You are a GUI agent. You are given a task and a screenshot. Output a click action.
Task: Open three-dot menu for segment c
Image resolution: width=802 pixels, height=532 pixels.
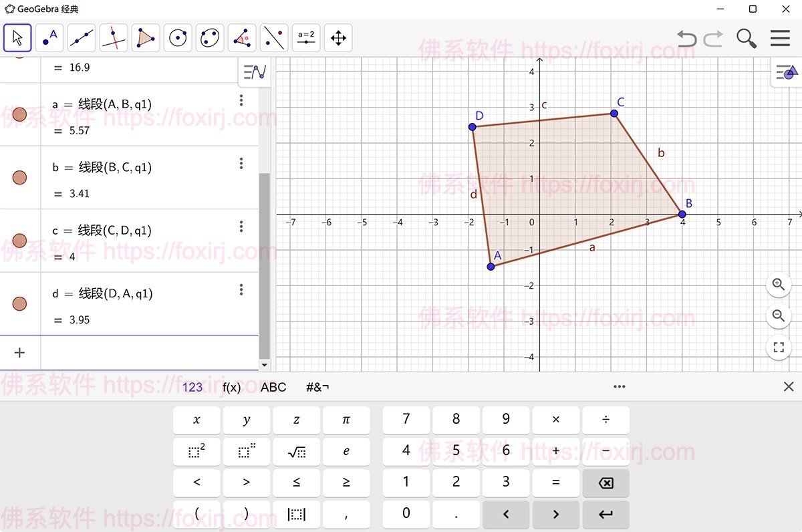tap(241, 227)
